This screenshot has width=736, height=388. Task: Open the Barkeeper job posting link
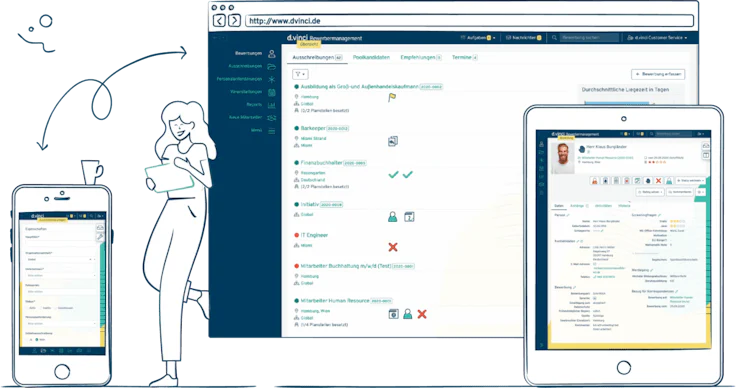point(313,128)
